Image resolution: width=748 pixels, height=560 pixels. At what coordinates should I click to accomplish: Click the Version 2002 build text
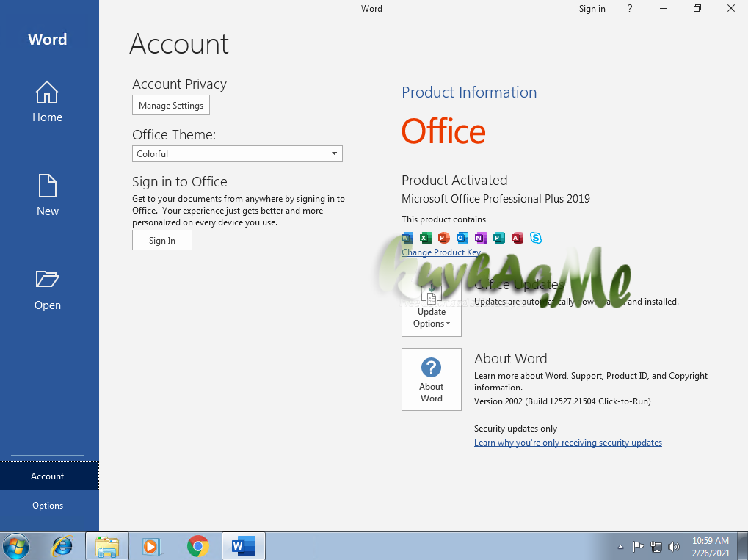pyautogui.click(x=562, y=401)
